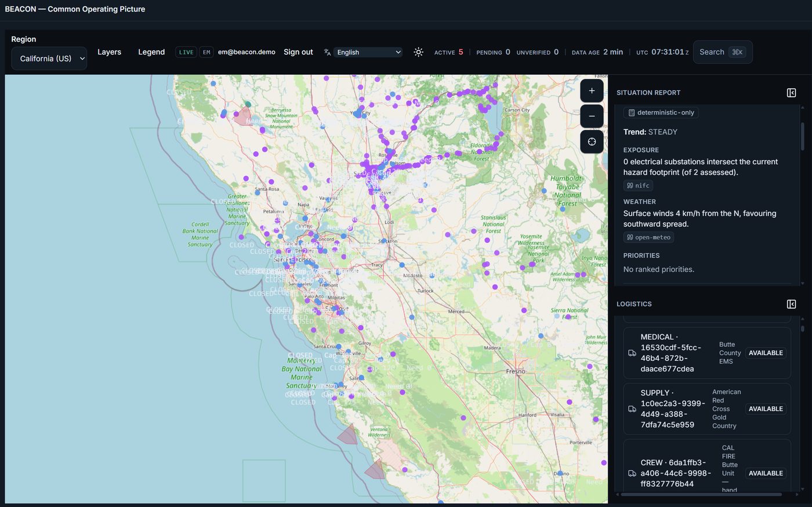Click AVAILABLE status on the SUPPLY resource
The height and width of the screenshot is (507, 812).
pyautogui.click(x=766, y=409)
